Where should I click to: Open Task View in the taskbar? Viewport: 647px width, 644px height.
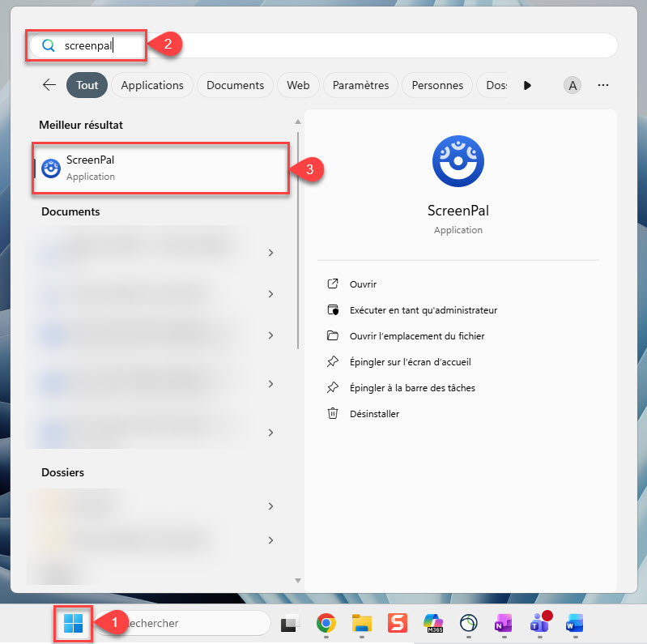pyautogui.click(x=290, y=624)
